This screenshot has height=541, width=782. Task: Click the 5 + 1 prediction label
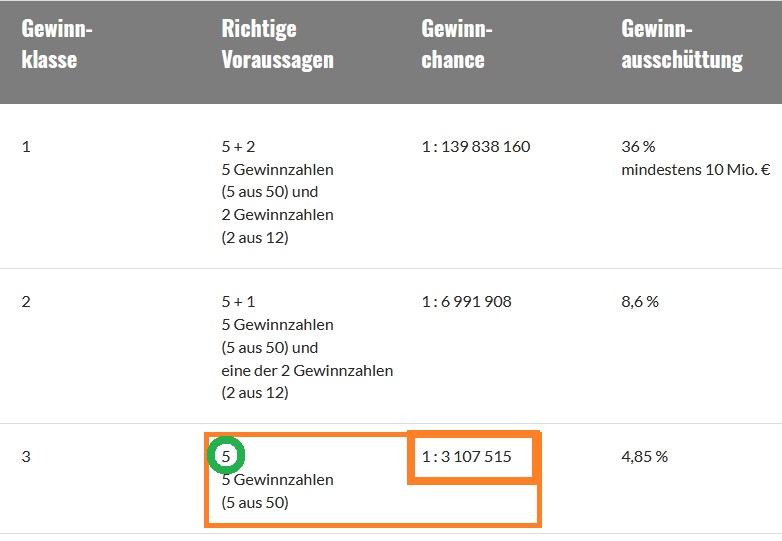click(238, 302)
